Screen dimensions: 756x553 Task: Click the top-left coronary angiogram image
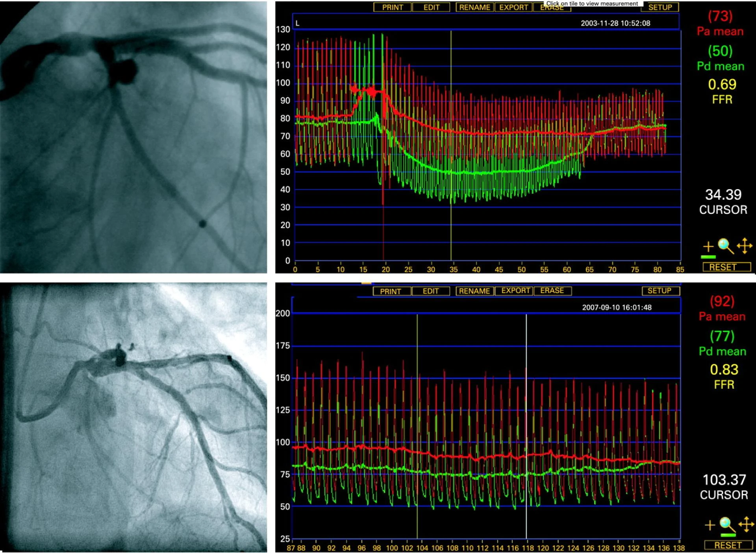point(133,137)
